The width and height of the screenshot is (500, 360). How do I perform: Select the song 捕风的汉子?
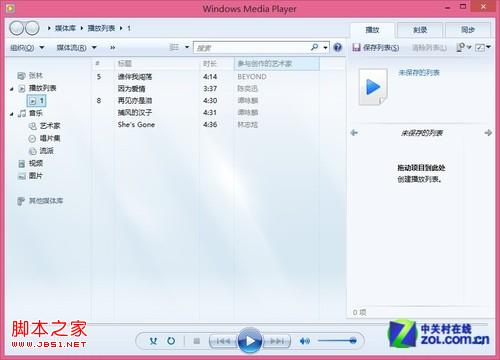point(135,113)
